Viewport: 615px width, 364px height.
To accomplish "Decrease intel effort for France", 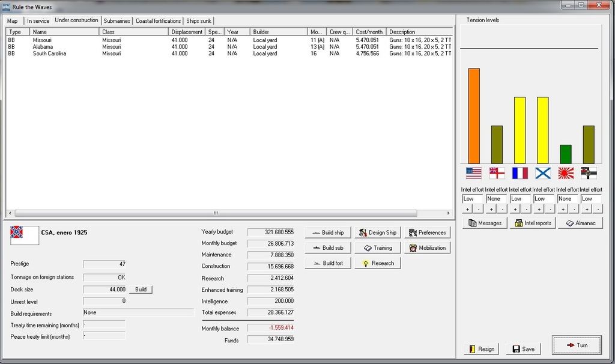I will (526, 210).
